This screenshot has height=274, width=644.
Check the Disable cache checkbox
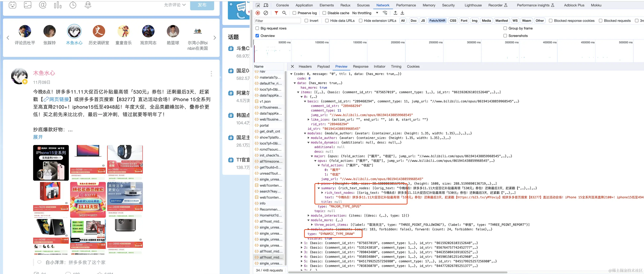[x=324, y=13]
